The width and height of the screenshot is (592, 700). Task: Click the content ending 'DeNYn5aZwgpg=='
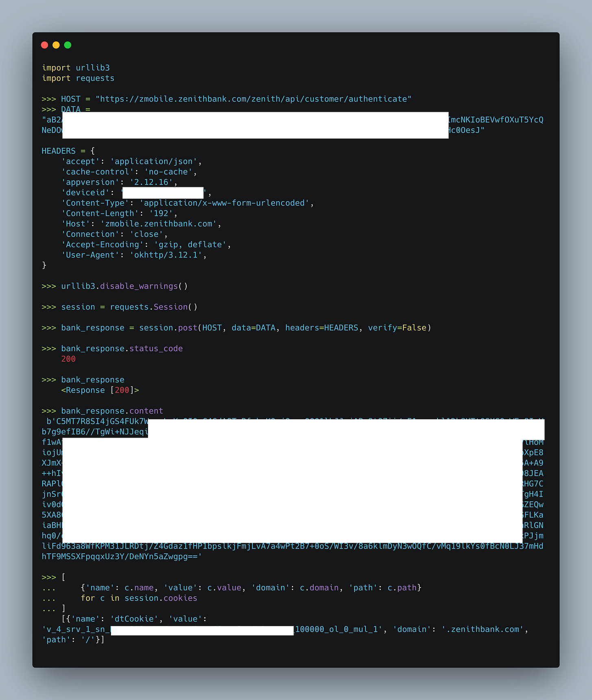[x=122, y=557]
